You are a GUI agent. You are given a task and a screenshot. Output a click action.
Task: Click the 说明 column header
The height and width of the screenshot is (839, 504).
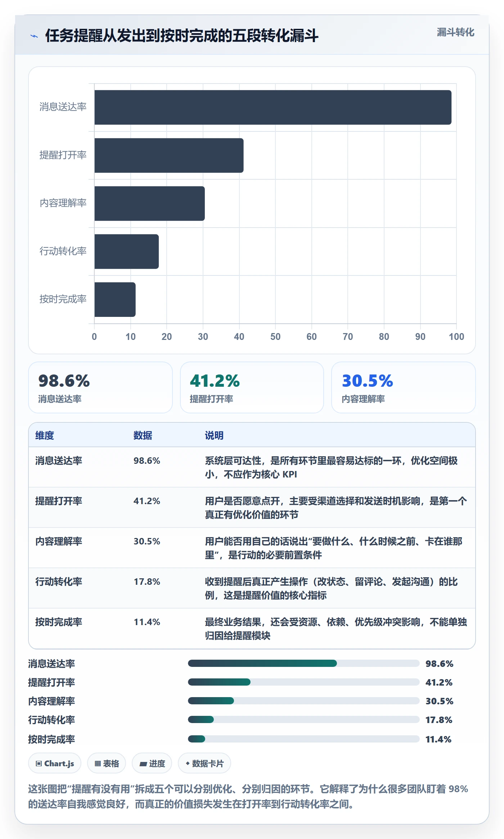[214, 435]
